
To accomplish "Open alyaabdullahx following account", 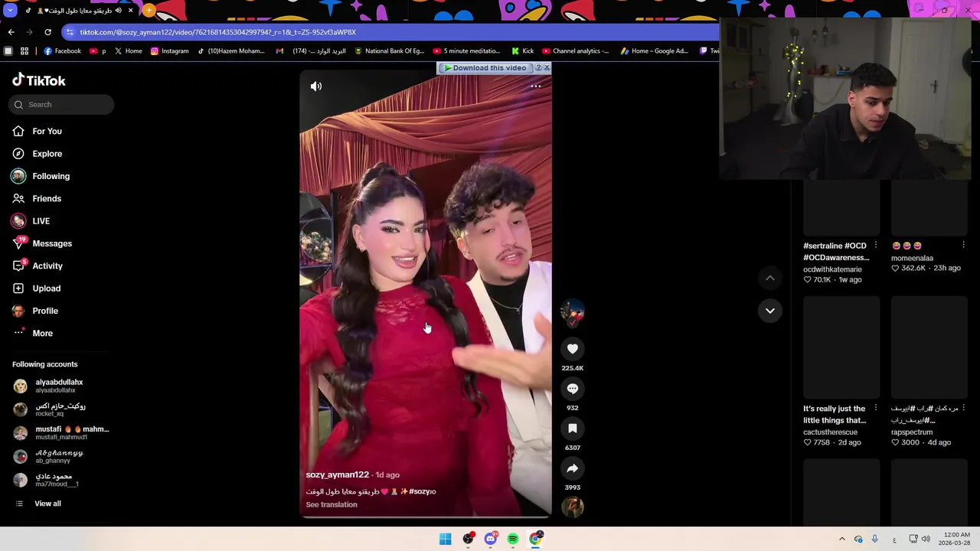I will point(59,386).
